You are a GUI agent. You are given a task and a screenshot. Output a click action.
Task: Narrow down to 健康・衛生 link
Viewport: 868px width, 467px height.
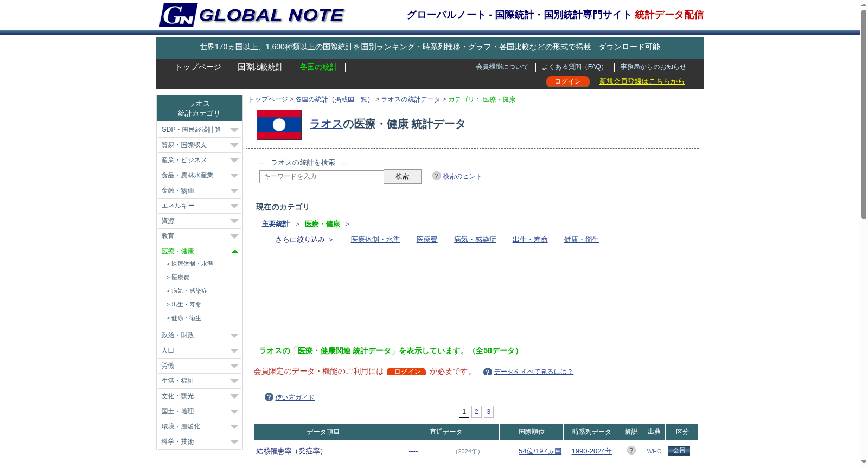coord(582,239)
